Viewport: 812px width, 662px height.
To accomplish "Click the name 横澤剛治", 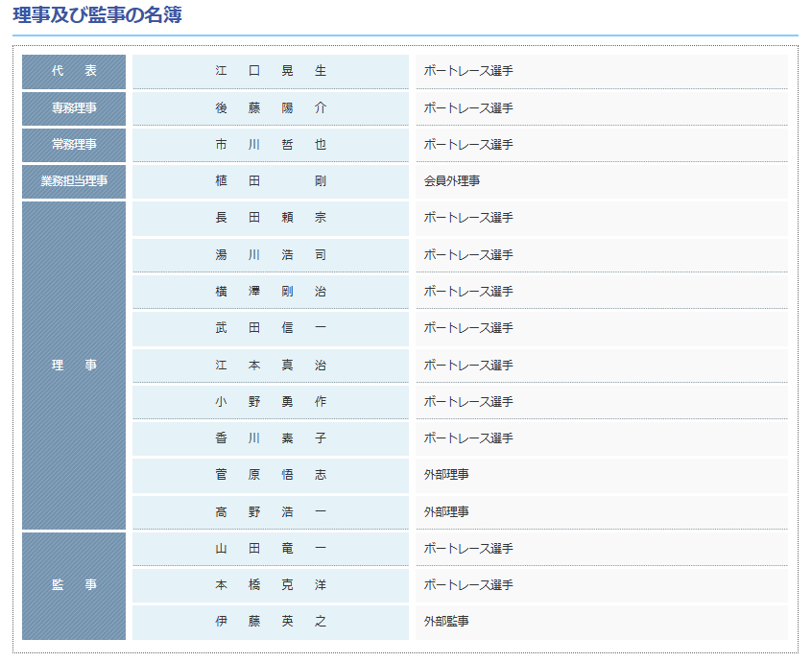I will (271, 292).
